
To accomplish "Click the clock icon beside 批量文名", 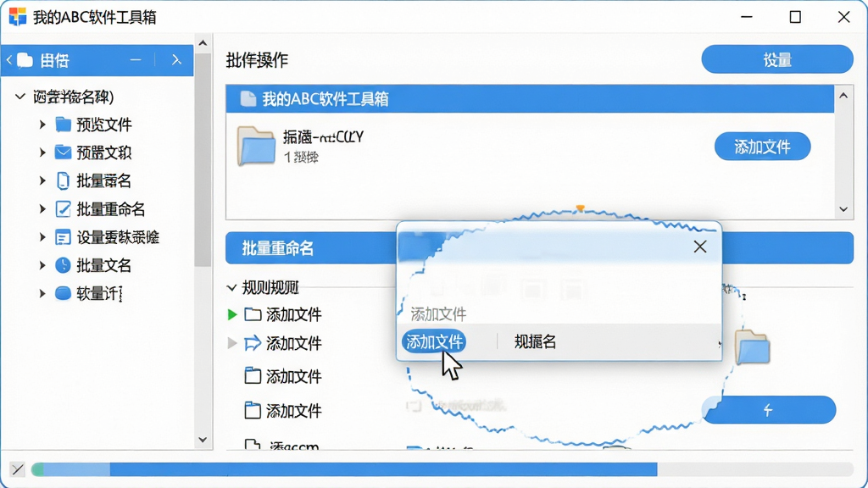I will (x=63, y=265).
